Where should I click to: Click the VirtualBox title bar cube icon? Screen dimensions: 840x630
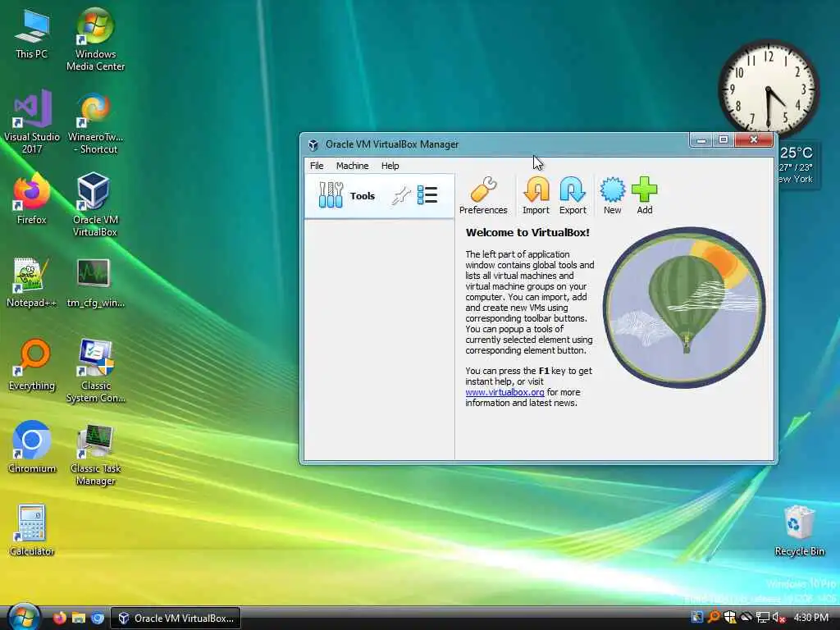(x=313, y=144)
